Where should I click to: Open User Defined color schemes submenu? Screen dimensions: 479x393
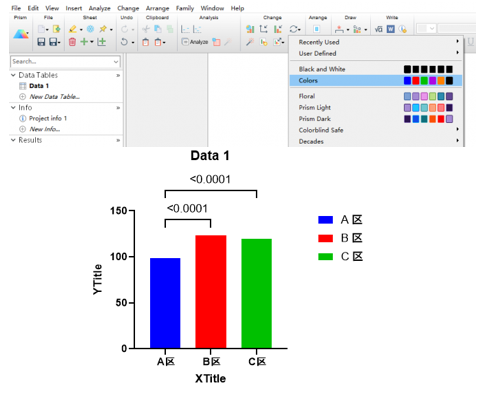tap(376, 53)
